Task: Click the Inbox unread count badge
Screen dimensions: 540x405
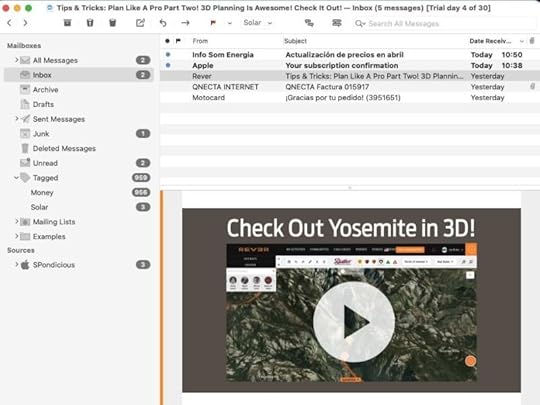Action: click(x=143, y=75)
